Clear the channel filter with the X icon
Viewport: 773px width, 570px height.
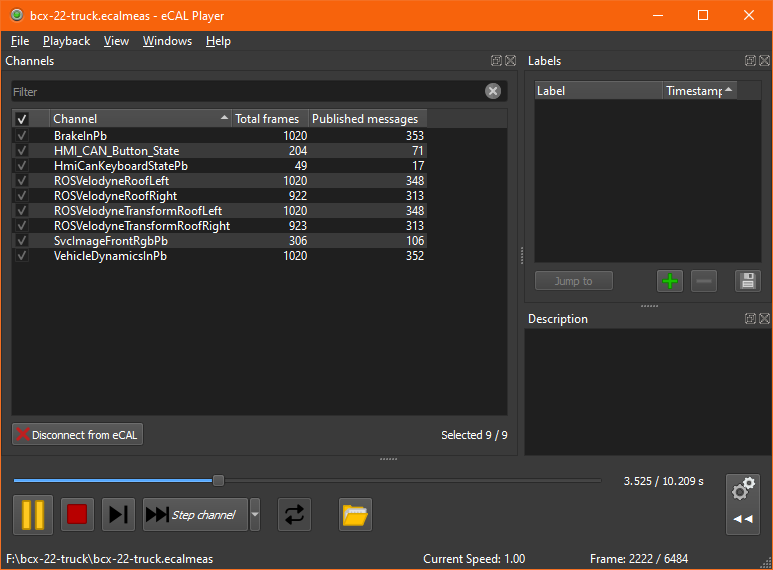[x=493, y=91]
